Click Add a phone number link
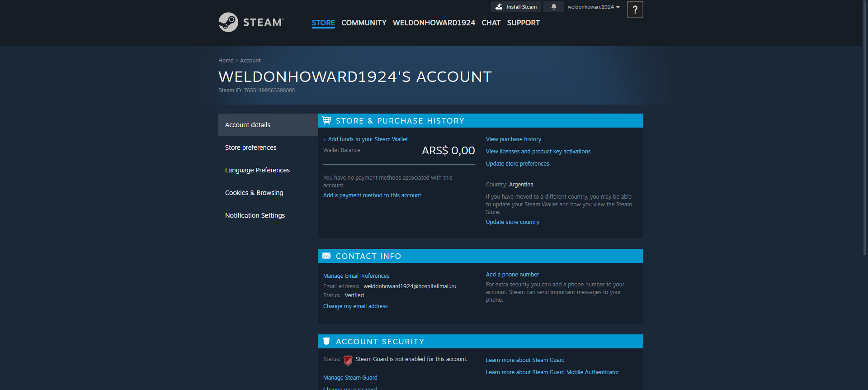 coord(512,275)
